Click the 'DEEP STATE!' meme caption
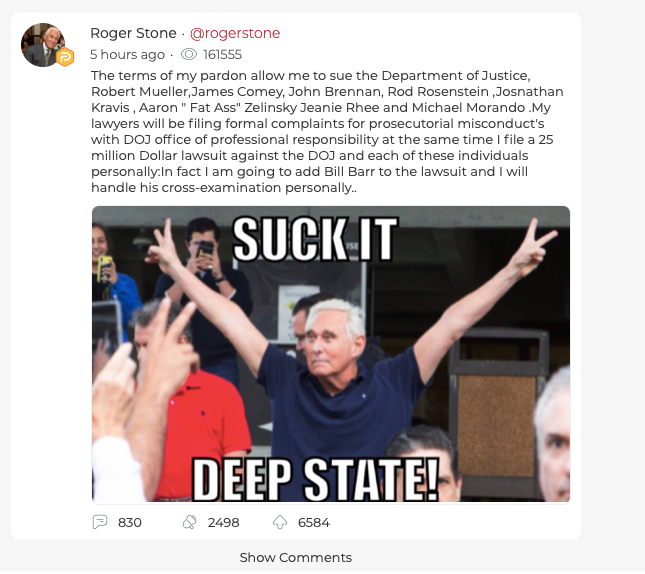 pos(316,480)
